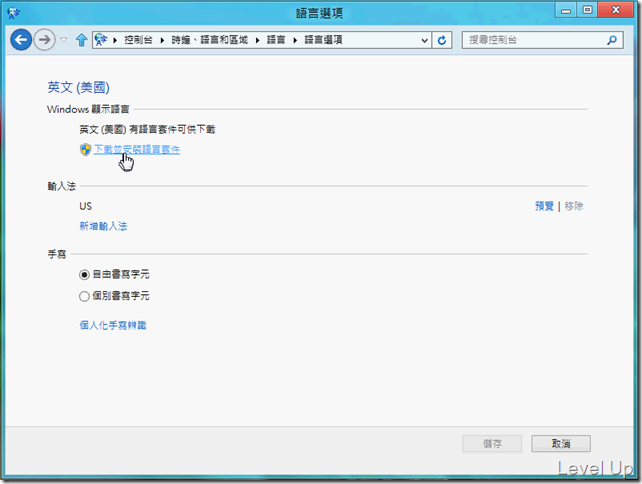Go back with the Back arrow button

pyautogui.click(x=21, y=40)
